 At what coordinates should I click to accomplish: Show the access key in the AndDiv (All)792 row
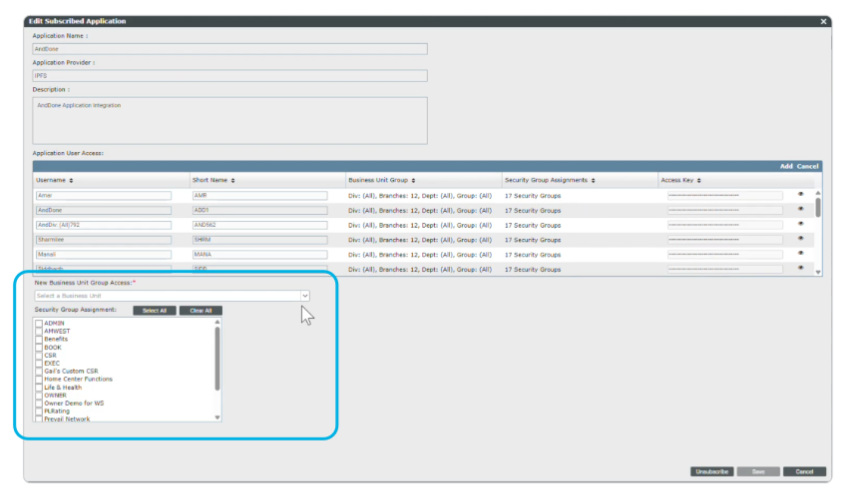pos(801,224)
